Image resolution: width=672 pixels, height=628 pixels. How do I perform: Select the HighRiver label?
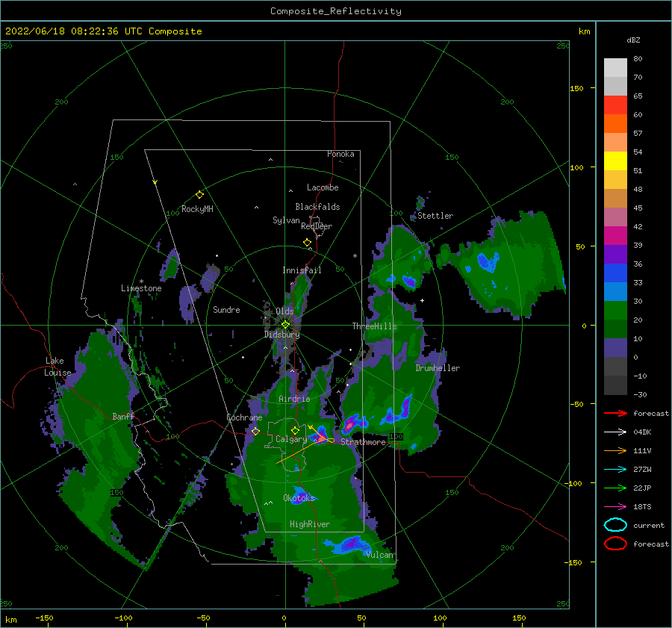coord(309,524)
